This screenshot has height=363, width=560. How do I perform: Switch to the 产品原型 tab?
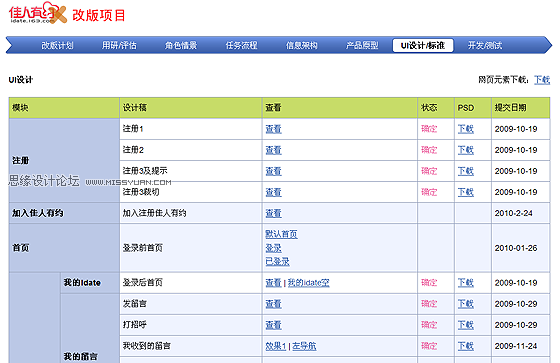pos(362,46)
